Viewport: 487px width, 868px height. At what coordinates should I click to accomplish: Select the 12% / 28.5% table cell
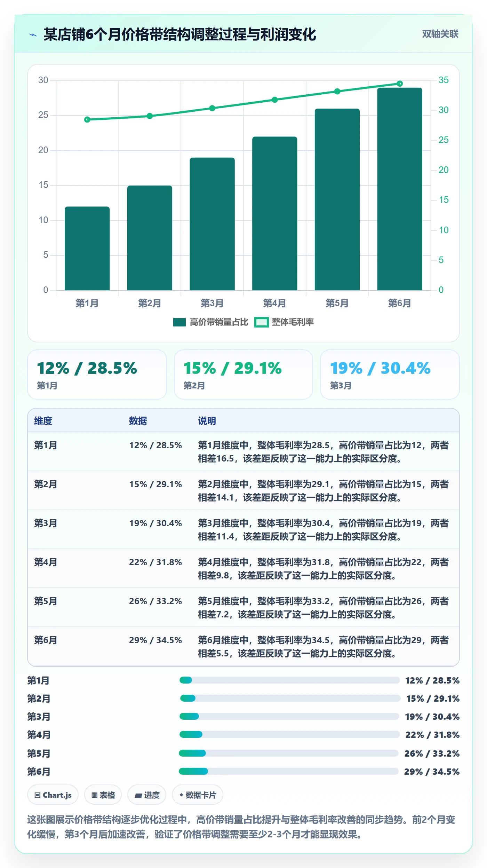[155, 445]
